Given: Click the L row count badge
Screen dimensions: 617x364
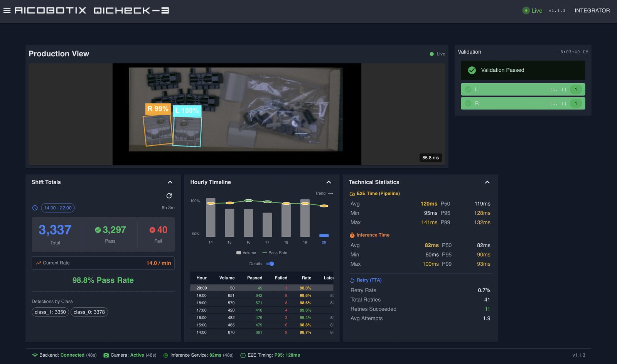Looking at the screenshot, I should 576,89.
